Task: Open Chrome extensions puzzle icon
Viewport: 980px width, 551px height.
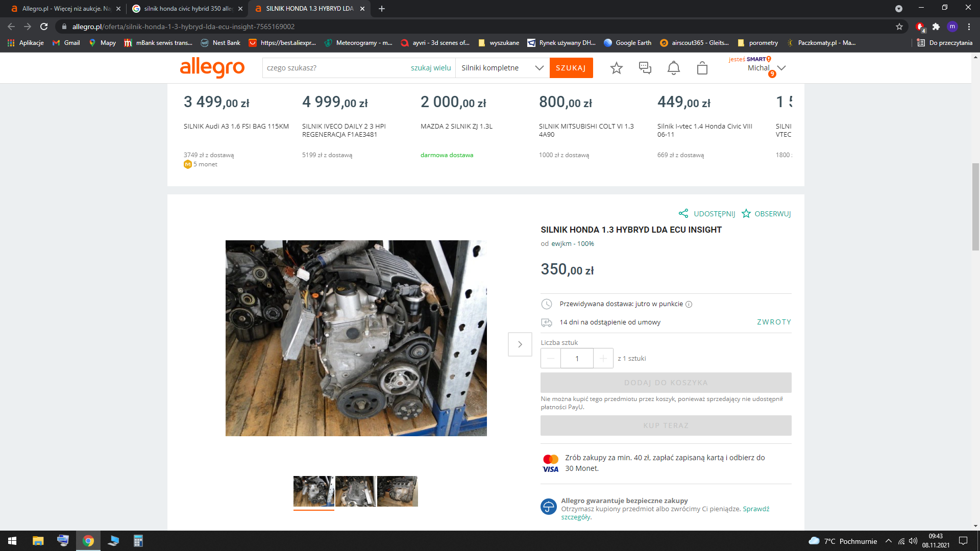Action: 936,27
